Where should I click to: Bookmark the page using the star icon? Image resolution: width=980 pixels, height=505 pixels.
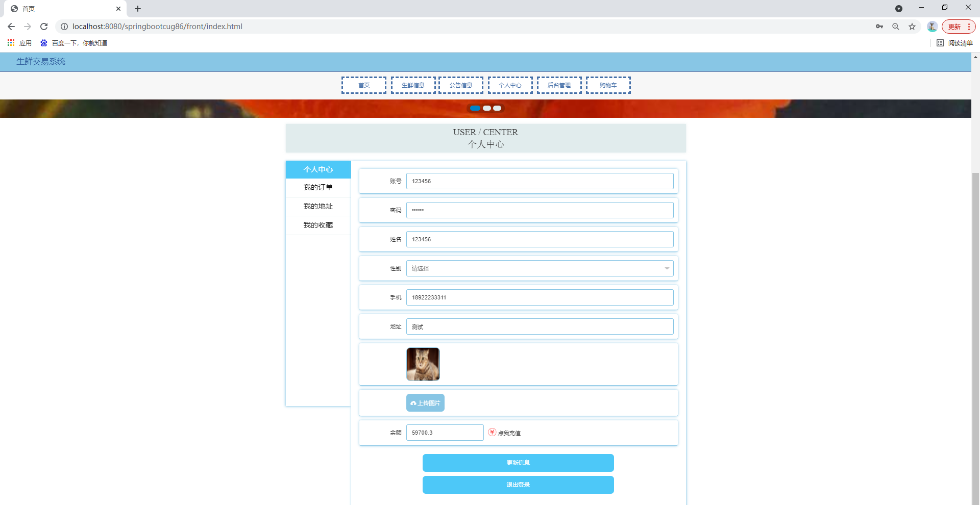(x=912, y=27)
